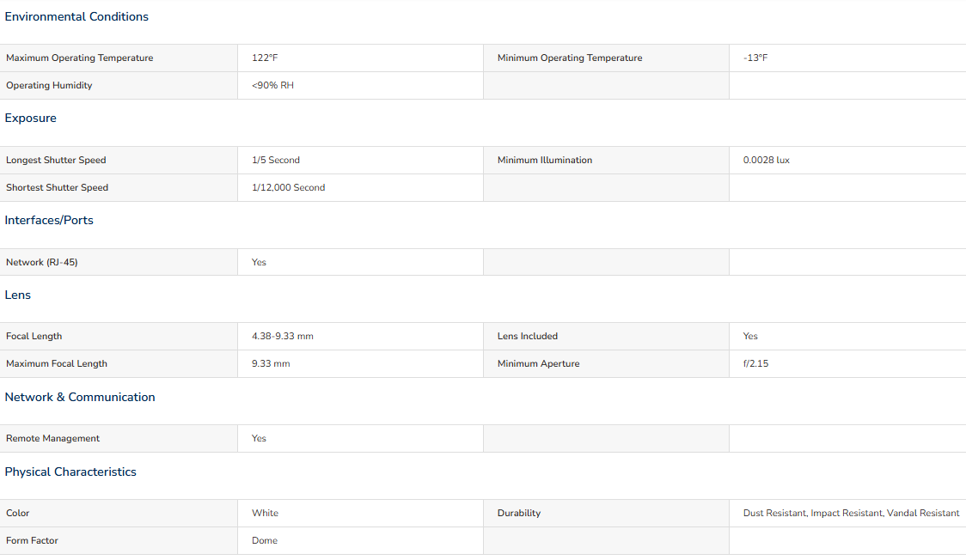Click the 122°F temperature value
Viewport: 966px width, 560px height.
tap(265, 58)
